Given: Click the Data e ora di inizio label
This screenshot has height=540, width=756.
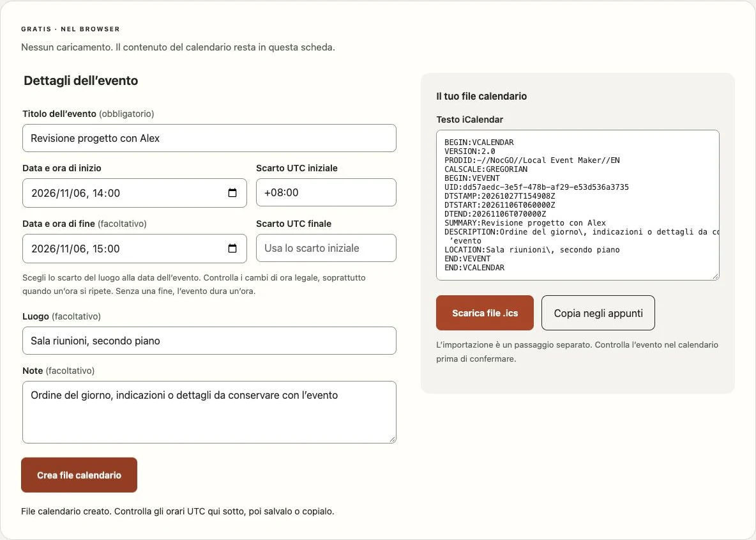Looking at the screenshot, I should pyautogui.click(x=62, y=169).
